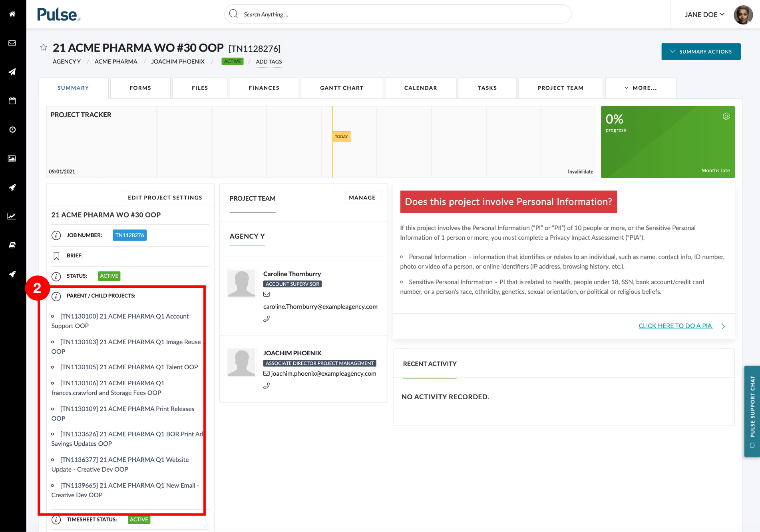
Task: Open the Pulse Support Chat side tab
Action: (x=752, y=411)
